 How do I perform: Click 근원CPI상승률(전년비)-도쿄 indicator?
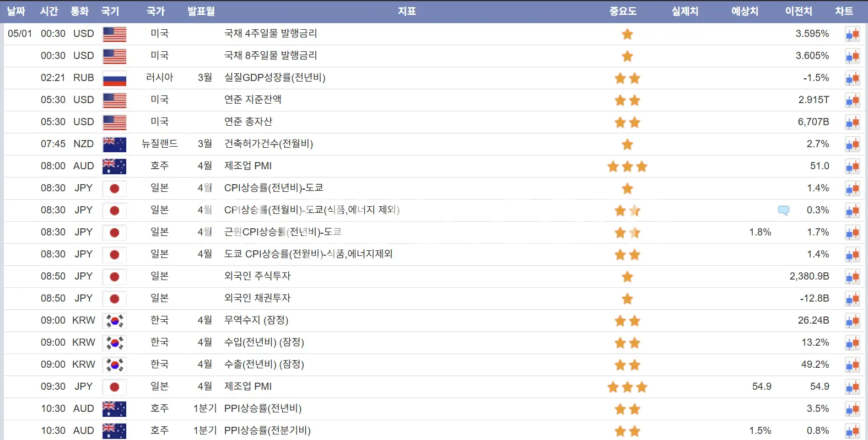pos(283,232)
